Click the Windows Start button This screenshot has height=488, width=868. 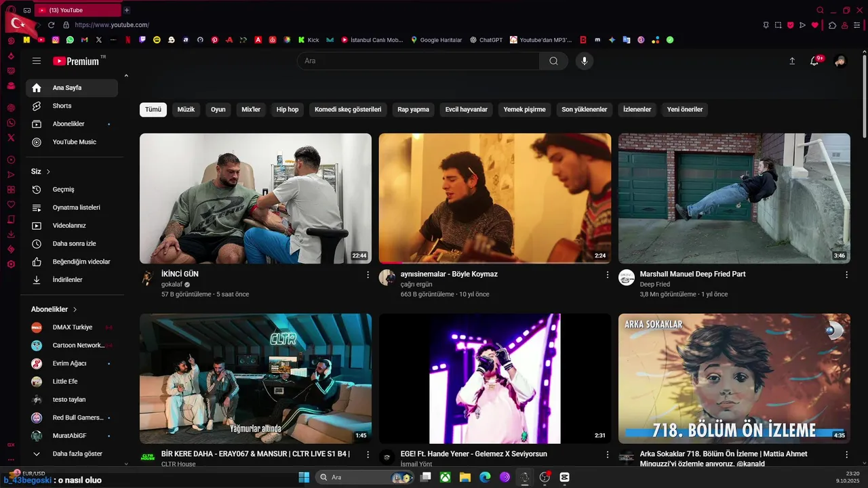click(304, 477)
